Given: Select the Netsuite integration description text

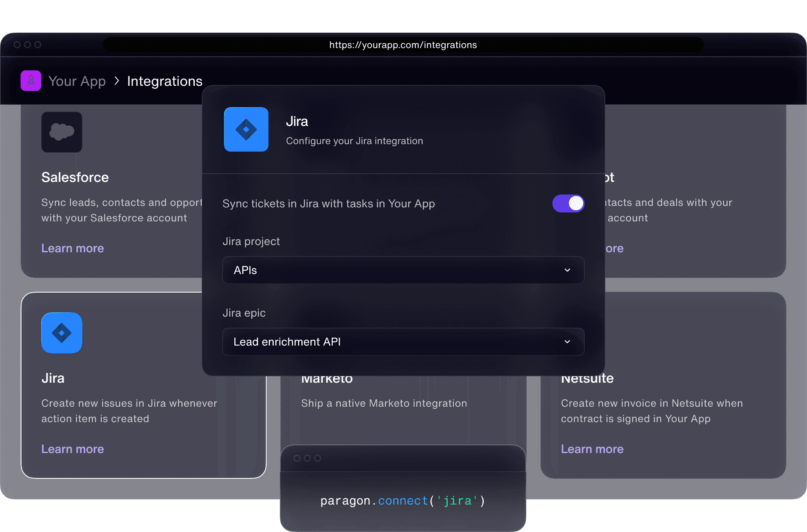Looking at the screenshot, I should [x=651, y=411].
